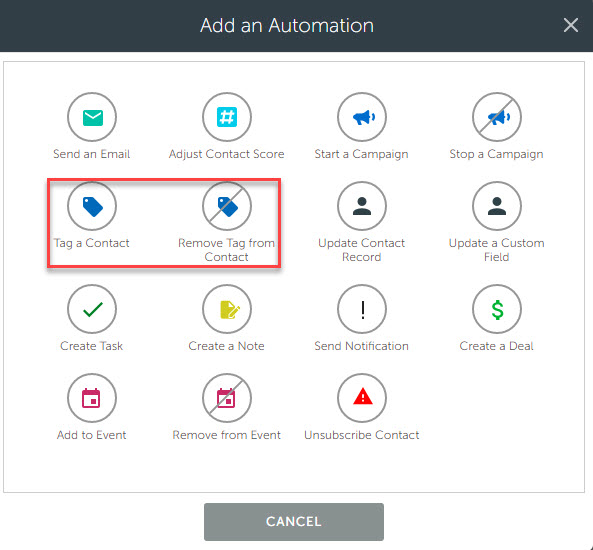Click the Tag a Contact tag icon

point(92,206)
